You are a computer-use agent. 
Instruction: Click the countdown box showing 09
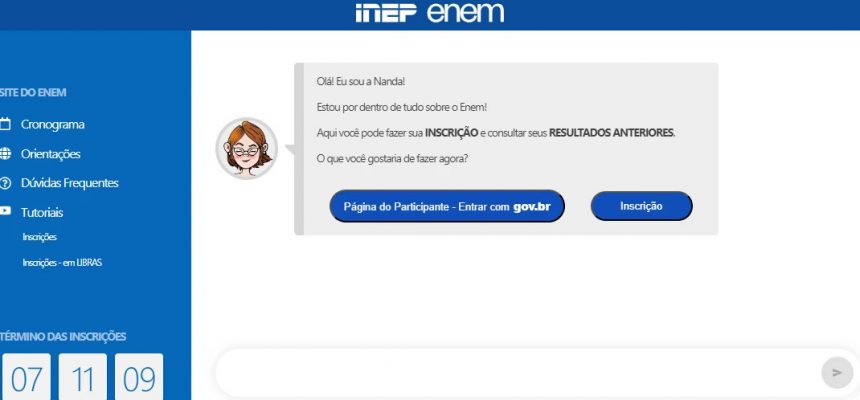[x=139, y=377]
